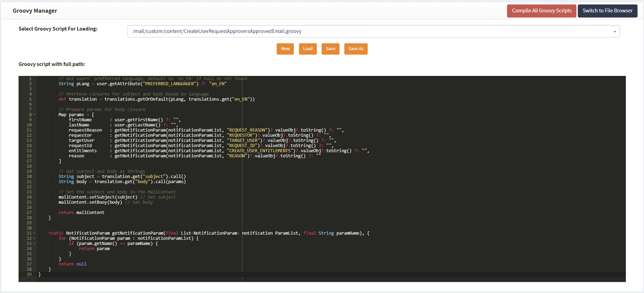Fold the getNotificationParam method at line 31
The height and width of the screenshot is (293, 644).
(34, 233)
